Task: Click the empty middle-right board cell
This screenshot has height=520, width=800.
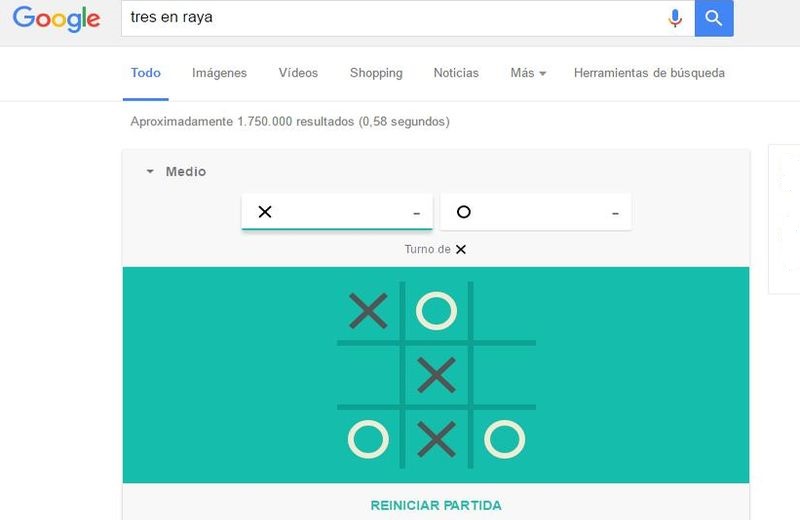Action: point(503,375)
